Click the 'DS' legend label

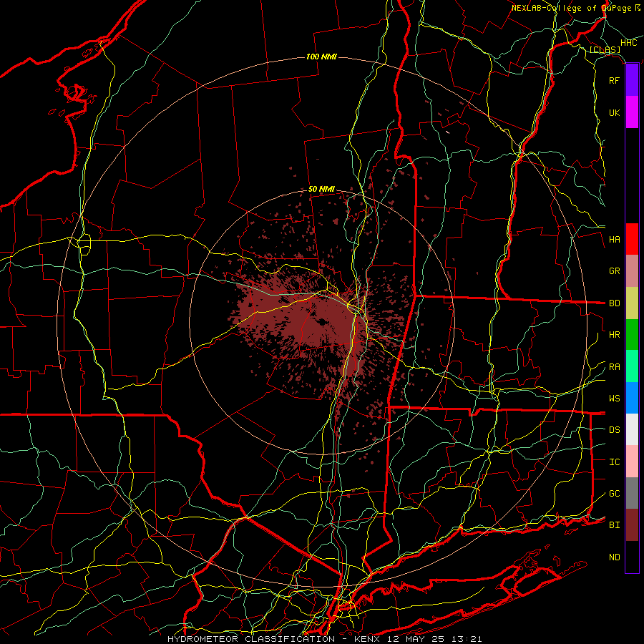pyautogui.click(x=614, y=430)
